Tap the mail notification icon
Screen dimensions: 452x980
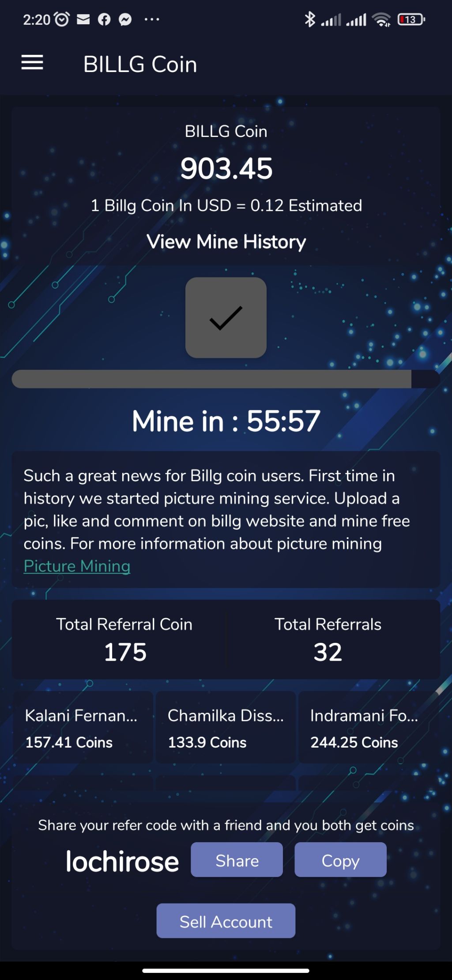[x=83, y=19]
